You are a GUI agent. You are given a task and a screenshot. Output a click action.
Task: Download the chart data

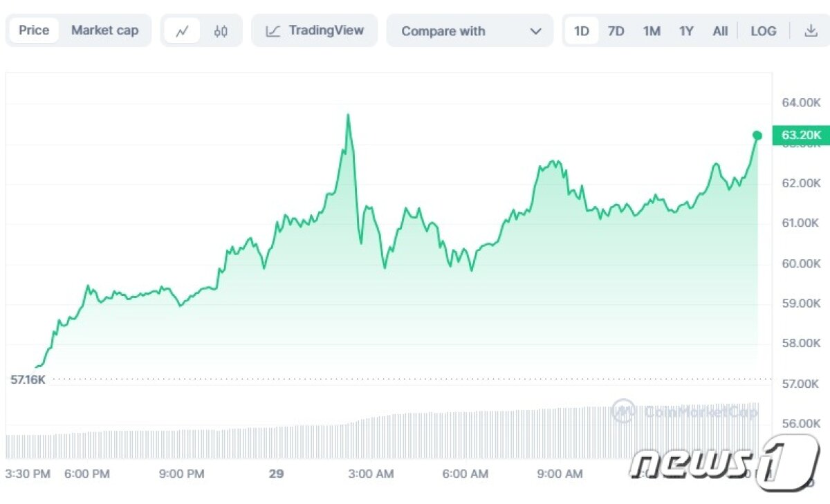[x=811, y=31]
